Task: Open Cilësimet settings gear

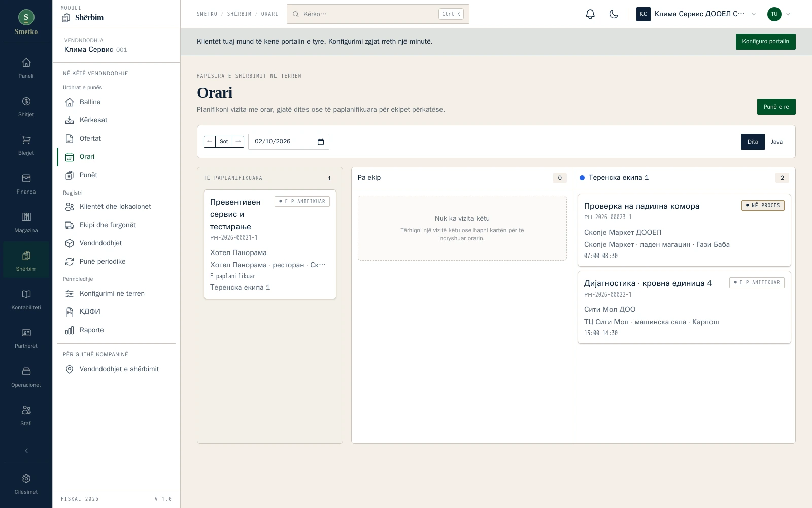Action: pyautogui.click(x=26, y=485)
